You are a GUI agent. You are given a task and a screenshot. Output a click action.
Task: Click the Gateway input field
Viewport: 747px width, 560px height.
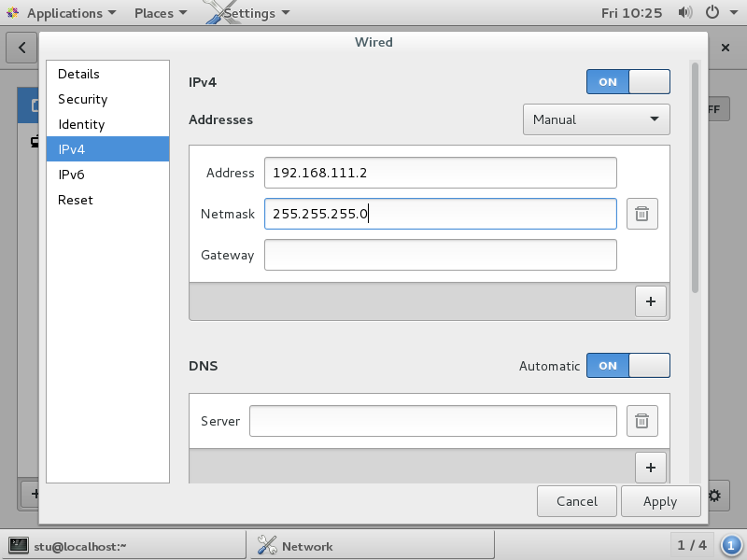click(x=440, y=255)
